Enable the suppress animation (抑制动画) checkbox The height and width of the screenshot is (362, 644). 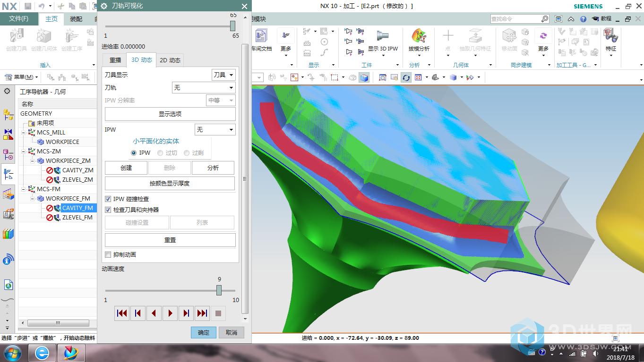108,254
